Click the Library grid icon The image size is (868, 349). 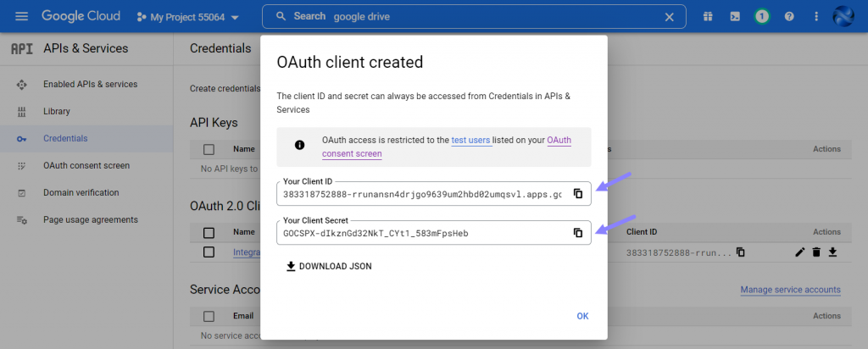point(21,112)
